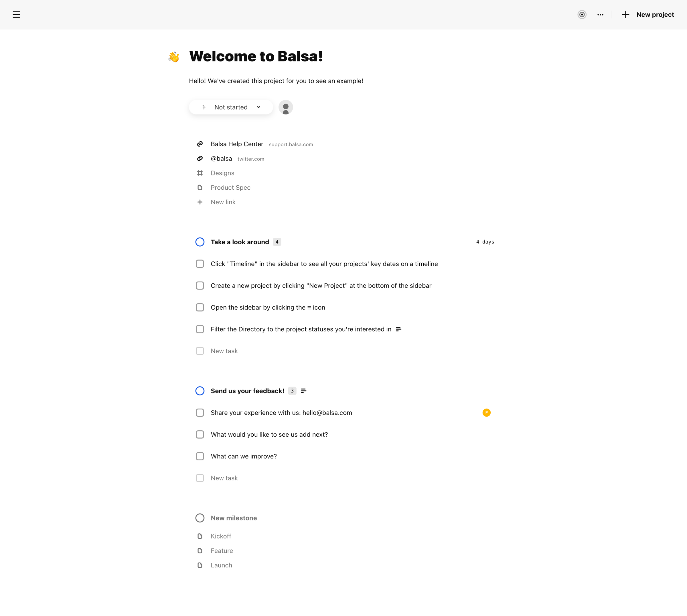
Task: Click the document icon beside Product Spec
Action: pyautogui.click(x=200, y=187)
